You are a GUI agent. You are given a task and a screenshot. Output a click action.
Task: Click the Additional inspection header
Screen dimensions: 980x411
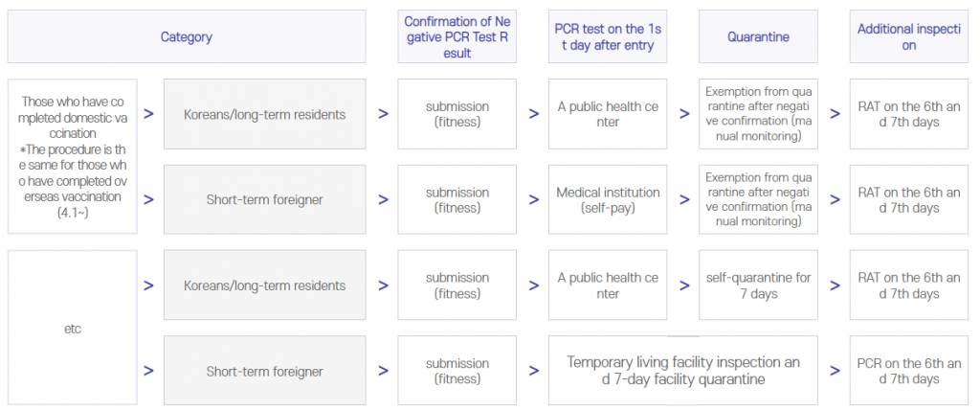pos(909,36)
